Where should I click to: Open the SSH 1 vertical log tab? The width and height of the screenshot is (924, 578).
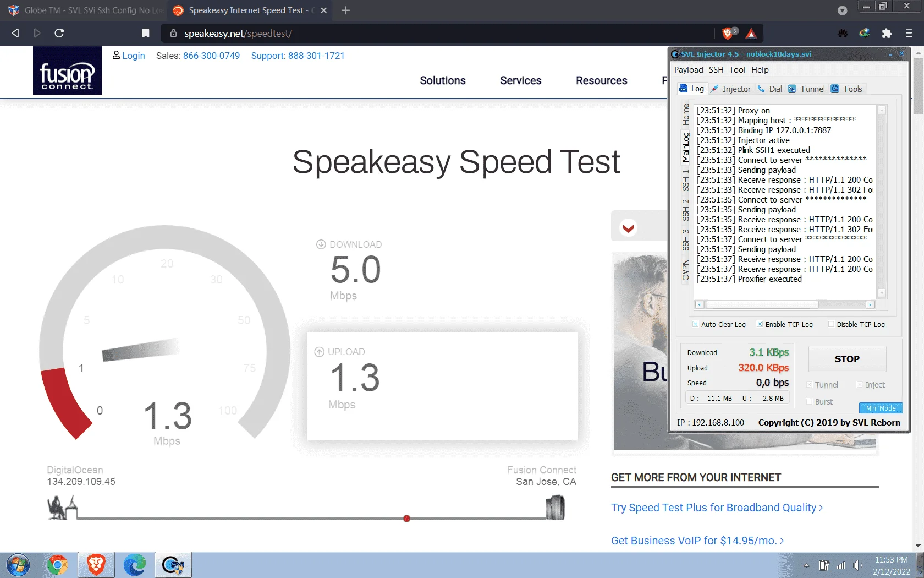tap(685, 181)
